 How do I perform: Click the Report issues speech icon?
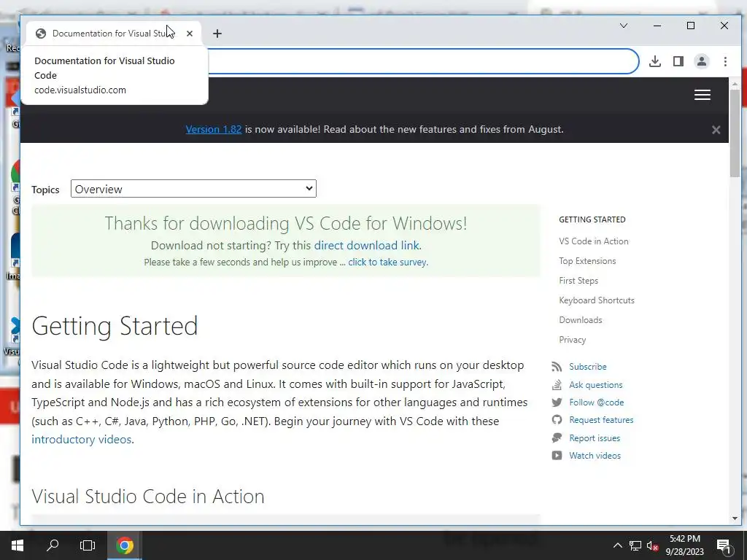pos(557,437)
